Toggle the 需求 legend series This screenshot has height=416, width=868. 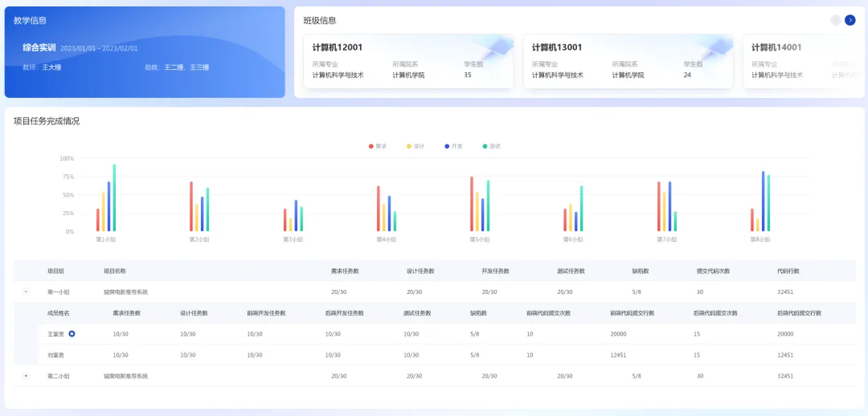[x=378, y=146]
